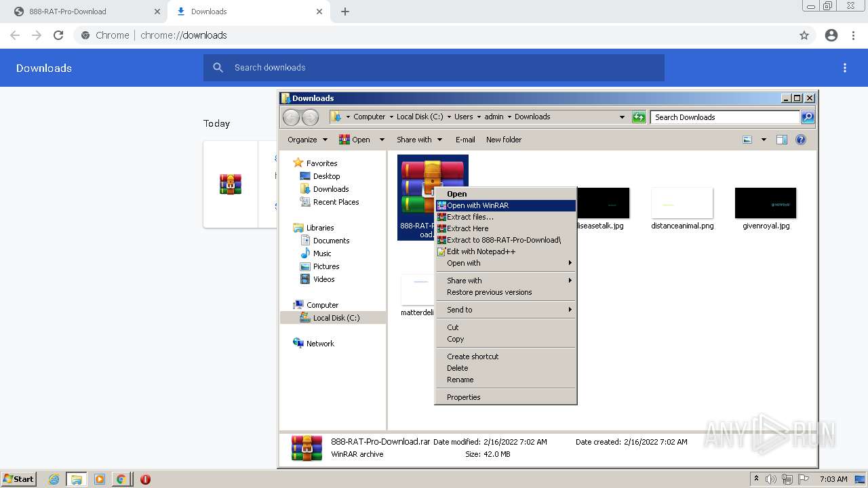Expand the Share with submenu in context menu
Viewport: 868px width, 488px height.
(506, 281)
